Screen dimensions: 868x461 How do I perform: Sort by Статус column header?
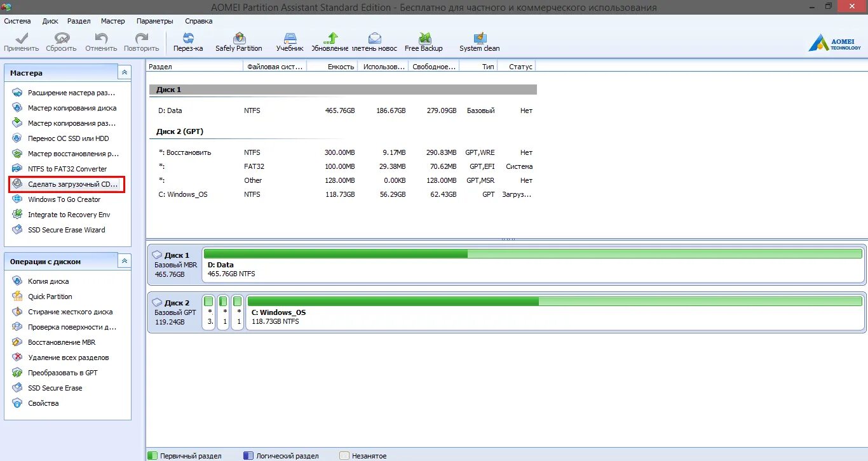517,66
